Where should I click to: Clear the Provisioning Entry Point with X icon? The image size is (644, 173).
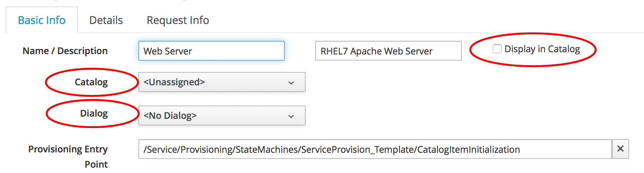[620, 149]
